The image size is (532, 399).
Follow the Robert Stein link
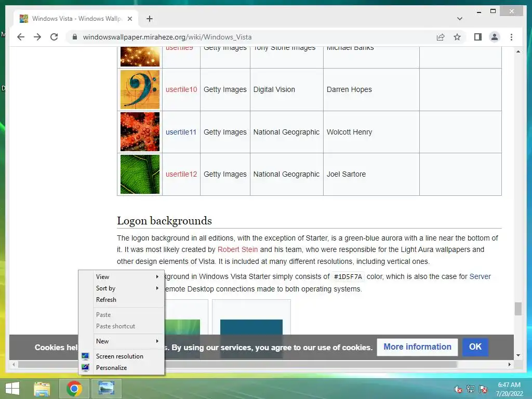tap(237, 249)
